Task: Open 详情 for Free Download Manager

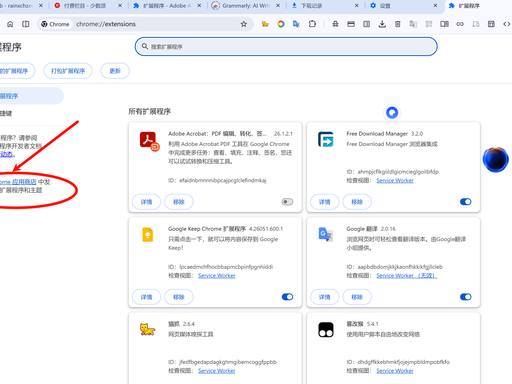Action: pyautogui.click(x=325, y=202)
